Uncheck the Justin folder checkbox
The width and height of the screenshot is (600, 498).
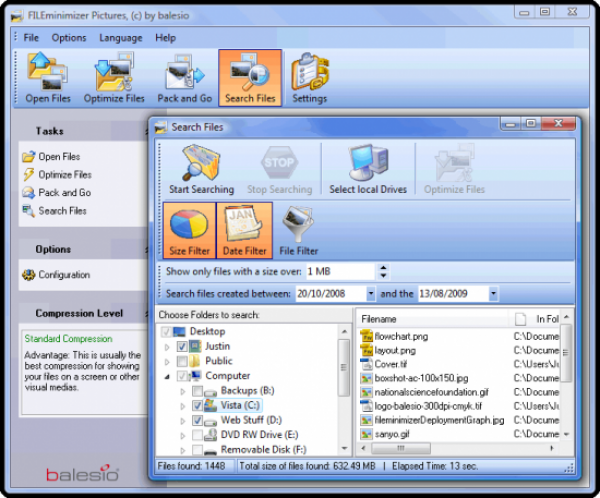coord(182,346)
